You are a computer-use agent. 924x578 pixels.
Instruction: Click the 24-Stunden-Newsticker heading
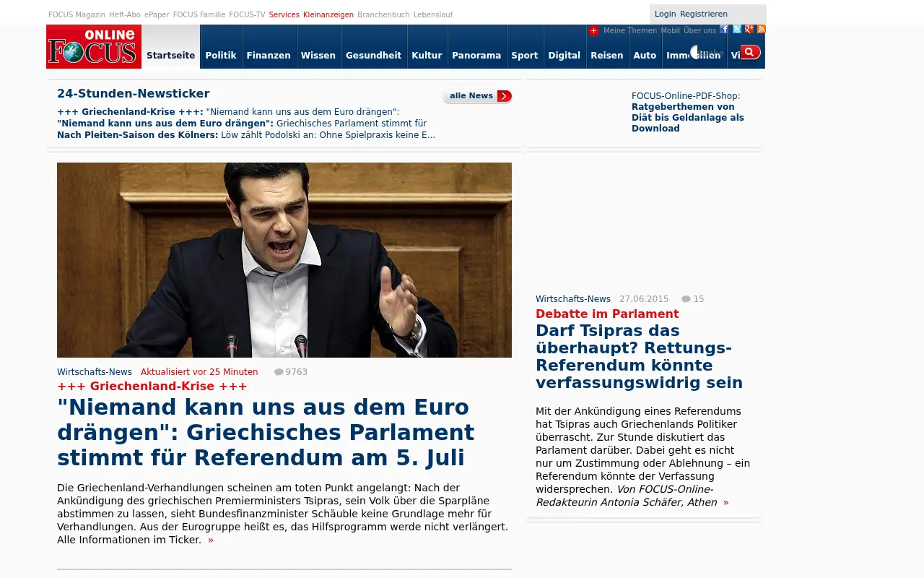click(134, 93)
